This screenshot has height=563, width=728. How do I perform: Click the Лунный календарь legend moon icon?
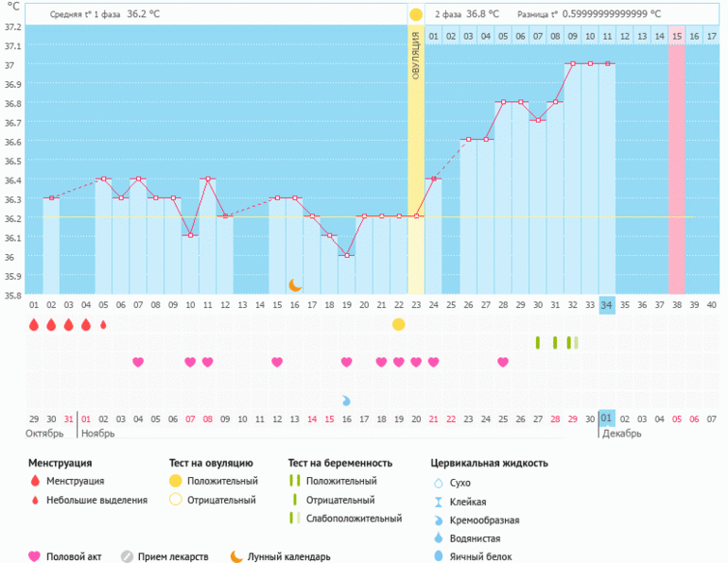point(235,557)
